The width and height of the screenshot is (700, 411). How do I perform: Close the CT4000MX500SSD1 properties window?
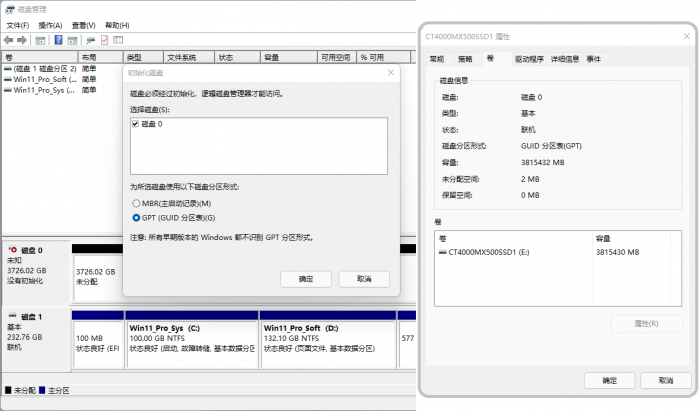click(687, 37)
